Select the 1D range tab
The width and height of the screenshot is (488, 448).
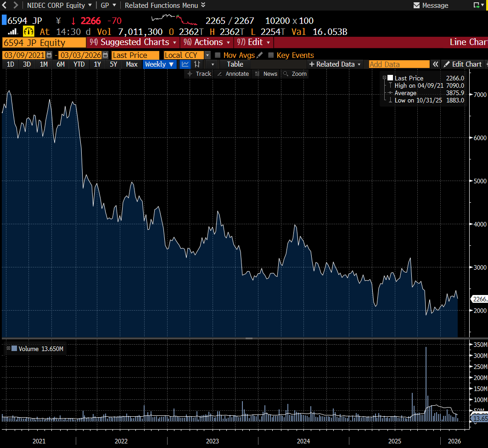pyautogui.click(x=10, y=64)
